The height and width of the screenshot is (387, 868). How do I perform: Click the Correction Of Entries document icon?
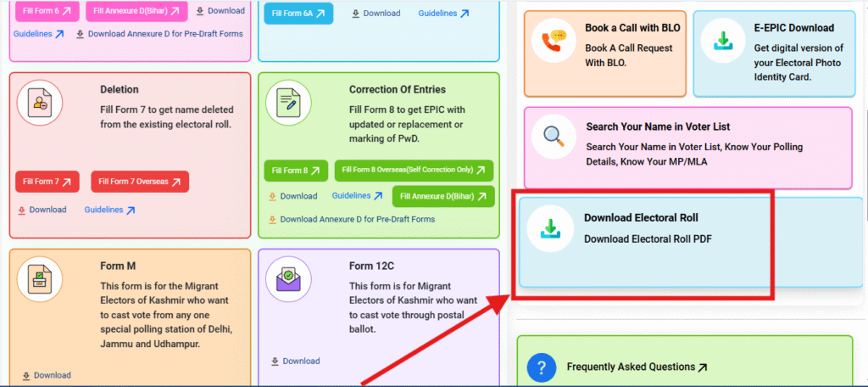coord(288,103)
